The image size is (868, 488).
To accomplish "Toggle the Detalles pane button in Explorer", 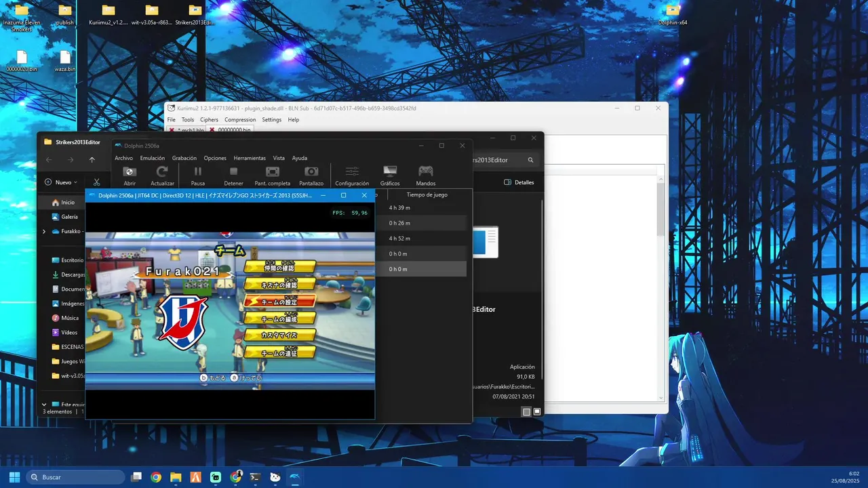I will coord(519,182).
